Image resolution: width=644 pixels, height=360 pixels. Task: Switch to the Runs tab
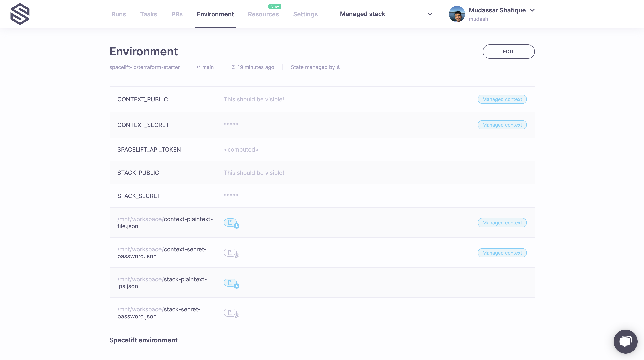coord(119,14)
